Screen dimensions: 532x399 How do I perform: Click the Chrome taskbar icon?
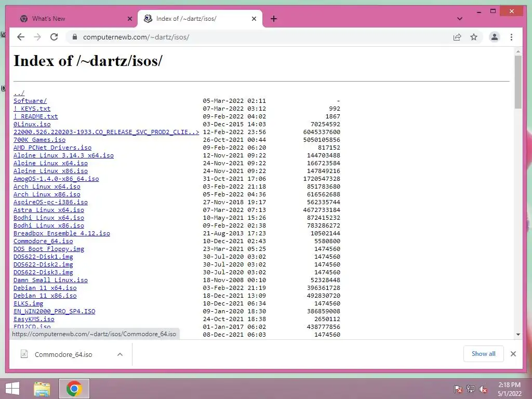74,389
